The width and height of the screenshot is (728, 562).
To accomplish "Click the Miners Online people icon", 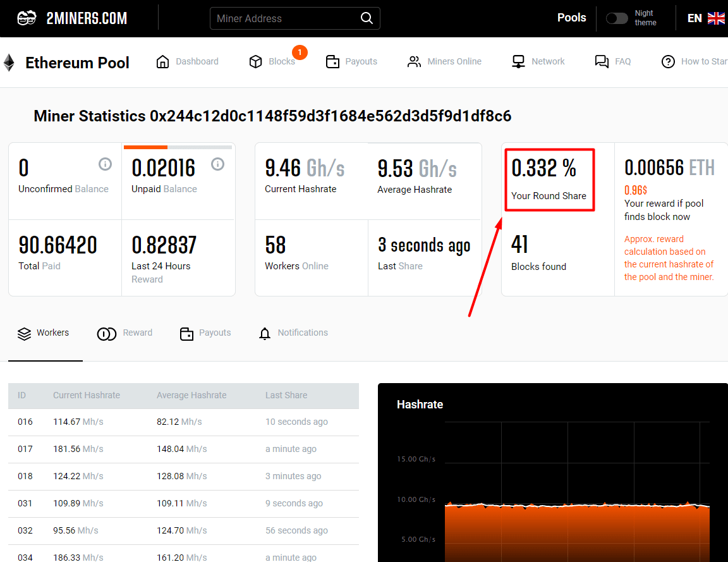I will 414,61.
